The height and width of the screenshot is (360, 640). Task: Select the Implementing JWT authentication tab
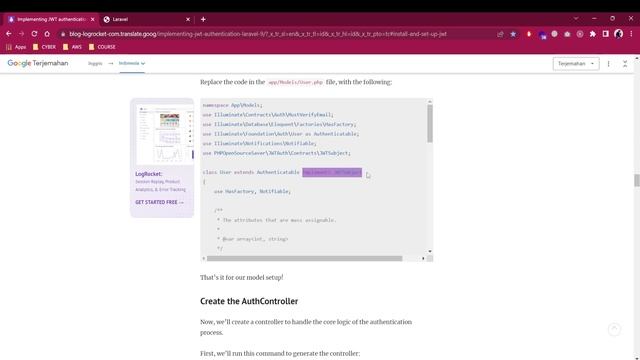pyautogui.click(x=51, y=19)
